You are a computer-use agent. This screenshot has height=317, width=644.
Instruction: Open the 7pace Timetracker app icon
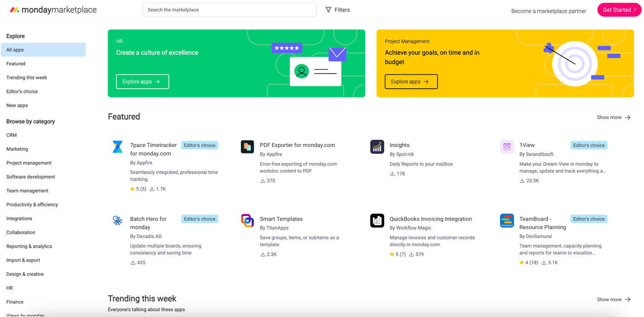118,147
